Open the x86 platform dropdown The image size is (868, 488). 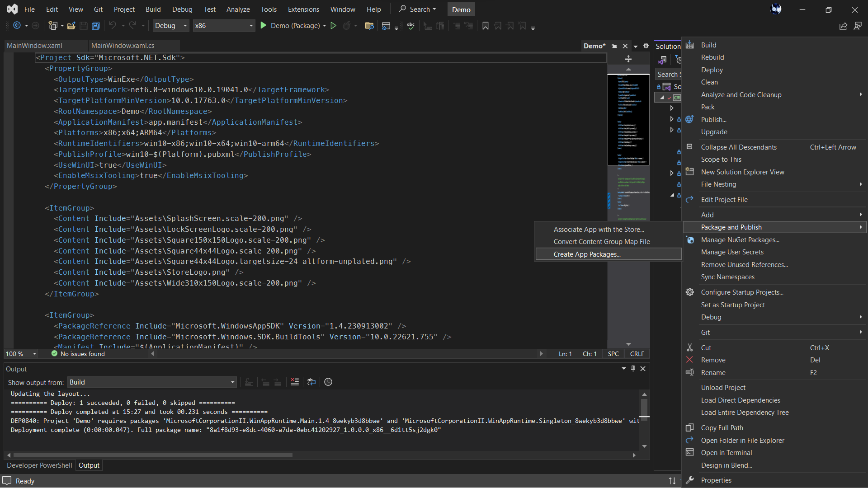pyautogui.click(x=224, y=26)
